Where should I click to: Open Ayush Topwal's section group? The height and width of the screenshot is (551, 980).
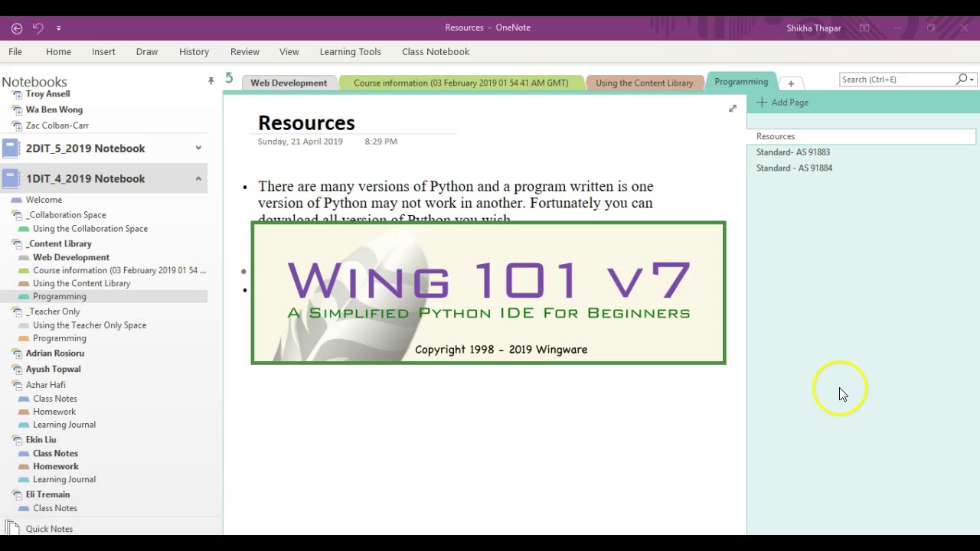point(53,369)
